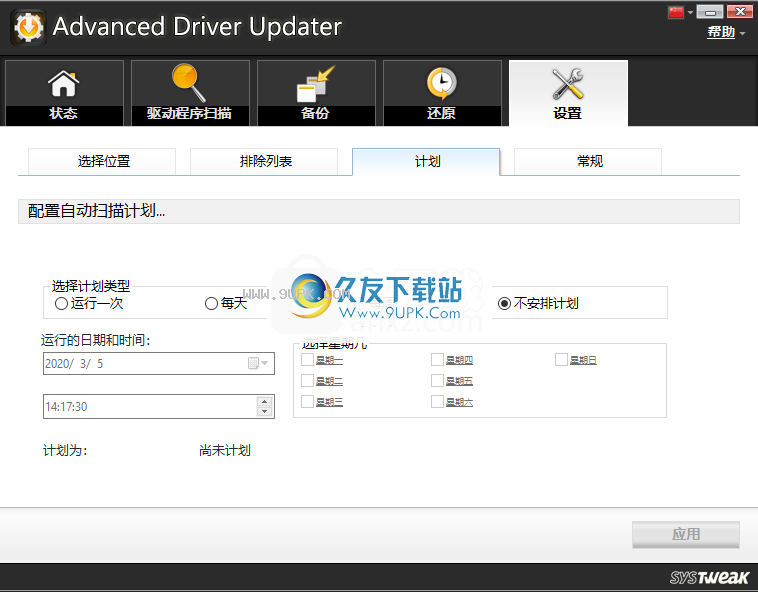Switch to the 常规 sub-tab
Image resolution: width=758 pixels, height=593 pixels.
coord(588,161)
